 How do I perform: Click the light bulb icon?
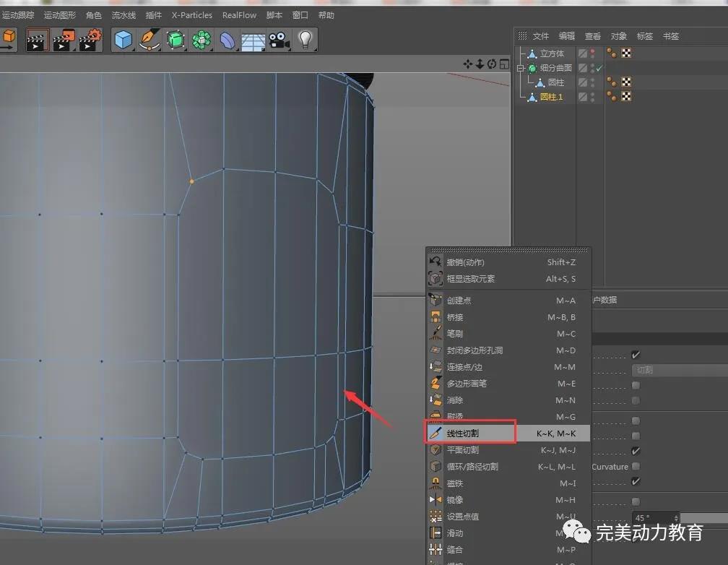(x=305, y=40)
